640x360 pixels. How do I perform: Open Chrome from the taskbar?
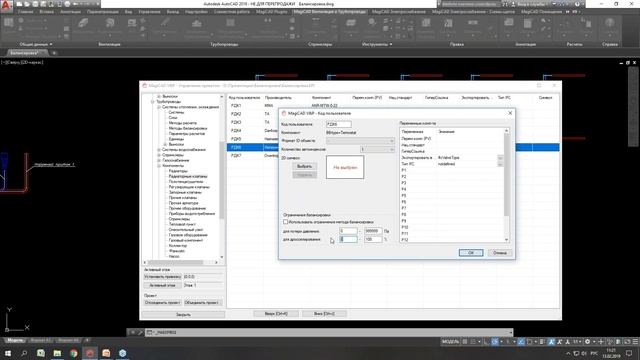click(73, 353)
